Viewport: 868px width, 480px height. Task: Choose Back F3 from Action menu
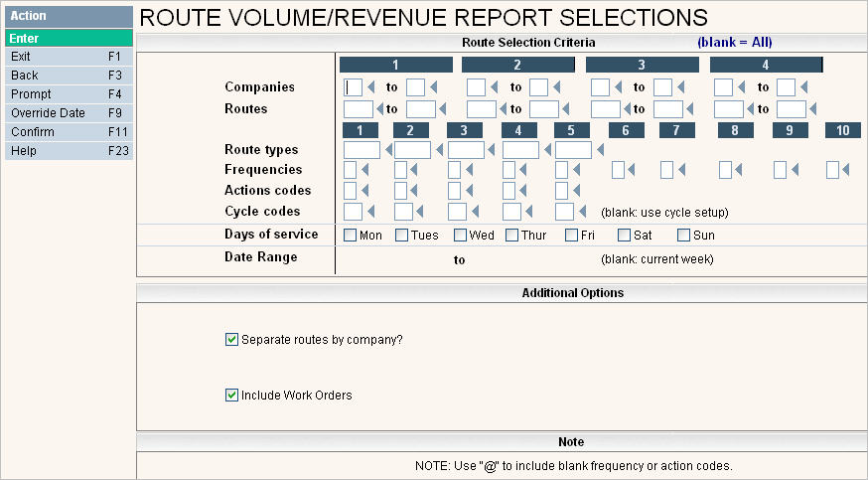pos(69,76)
